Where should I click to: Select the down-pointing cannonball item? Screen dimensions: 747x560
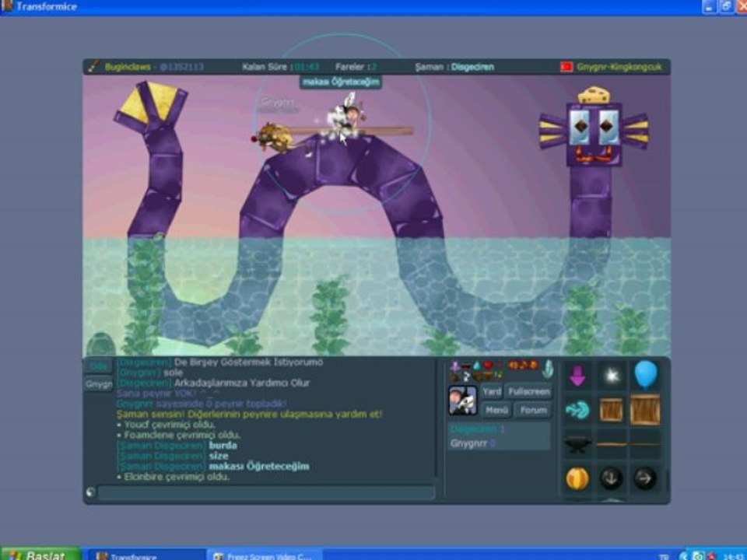pos(612,478)
